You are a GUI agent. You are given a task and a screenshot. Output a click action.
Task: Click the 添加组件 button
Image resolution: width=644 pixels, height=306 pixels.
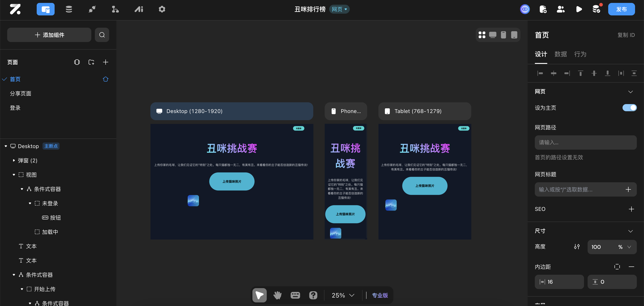pos(49,35)
